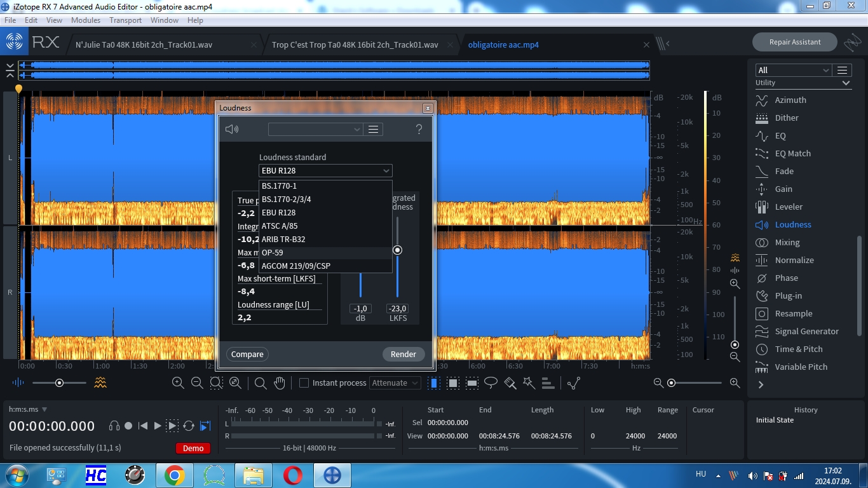Open the Normalize module
This screenshot has width=868, height=488.
click(794, 260)
